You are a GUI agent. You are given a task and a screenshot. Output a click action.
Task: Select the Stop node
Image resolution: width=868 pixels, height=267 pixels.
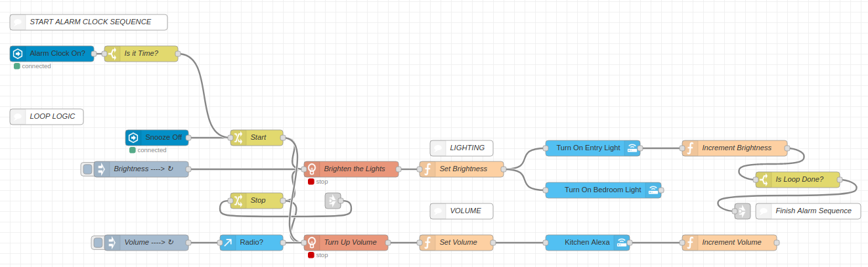257,201
